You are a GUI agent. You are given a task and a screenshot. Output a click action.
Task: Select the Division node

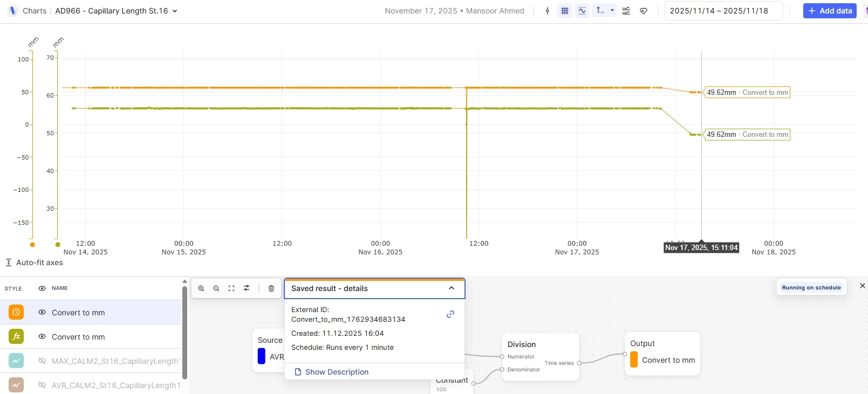click(x=540, y=357)
